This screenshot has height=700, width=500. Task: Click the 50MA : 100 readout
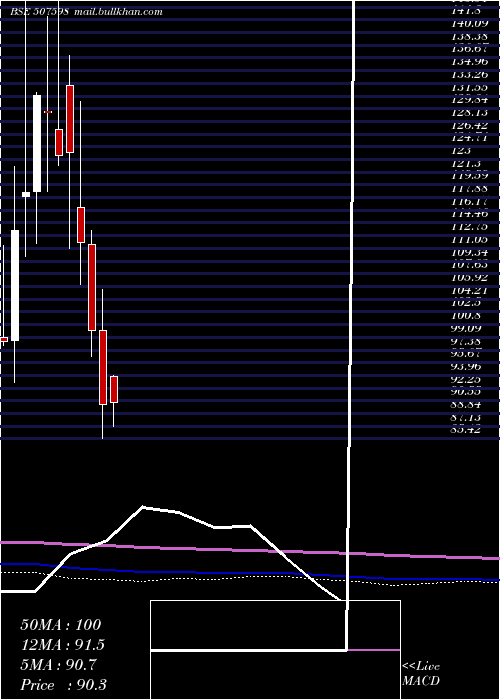click(x=61, y=625)
